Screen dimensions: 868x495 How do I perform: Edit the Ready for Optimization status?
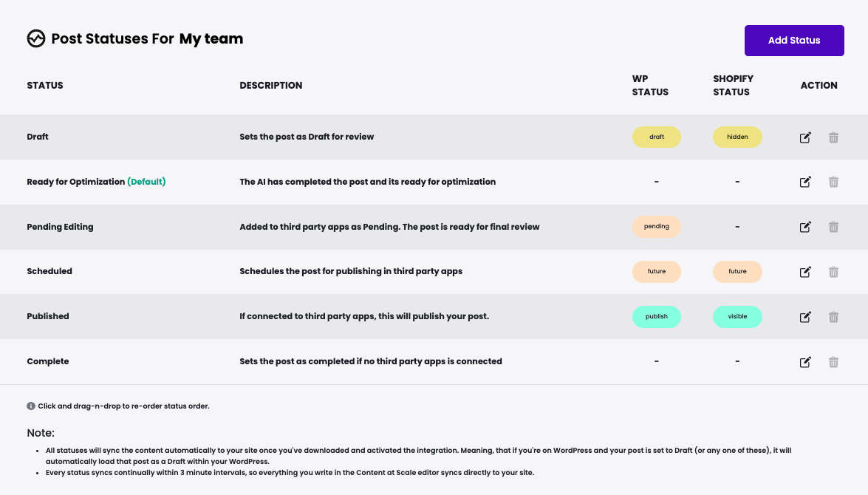(805, 182)
